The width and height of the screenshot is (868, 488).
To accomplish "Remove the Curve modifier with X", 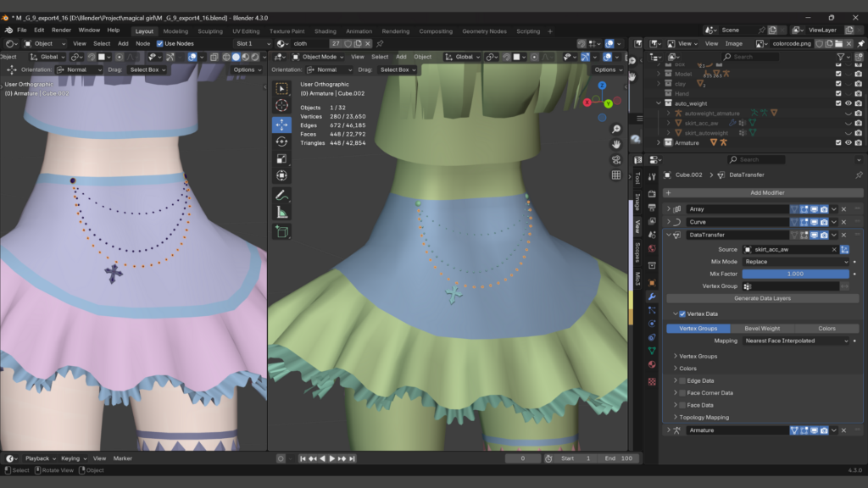I will [x=843, y=222].
